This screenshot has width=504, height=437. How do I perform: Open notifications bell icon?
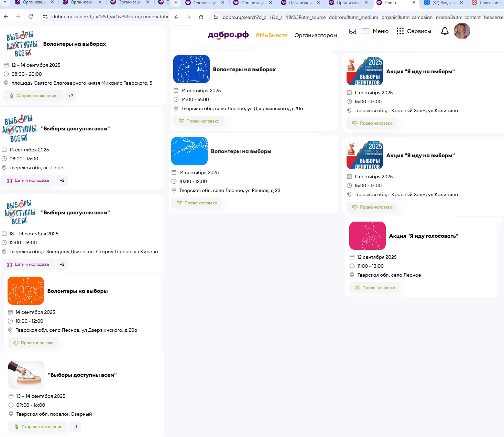pyautogui.click(x=445, y=31)
